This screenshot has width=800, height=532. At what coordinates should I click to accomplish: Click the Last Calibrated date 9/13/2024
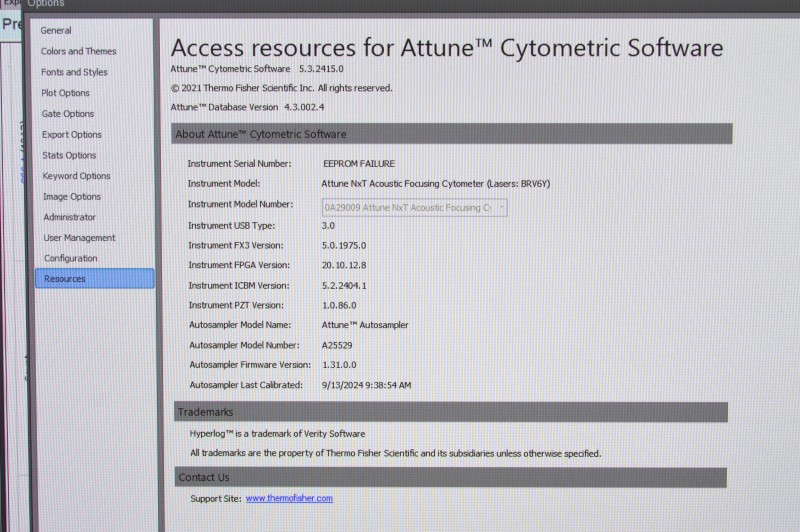(x=366, y=385)
